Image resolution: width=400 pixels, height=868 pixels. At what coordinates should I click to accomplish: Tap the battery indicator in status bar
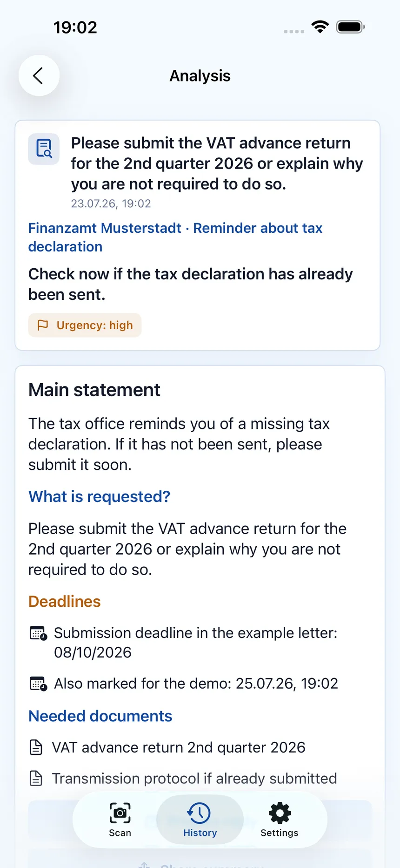(x=351, y=27)
